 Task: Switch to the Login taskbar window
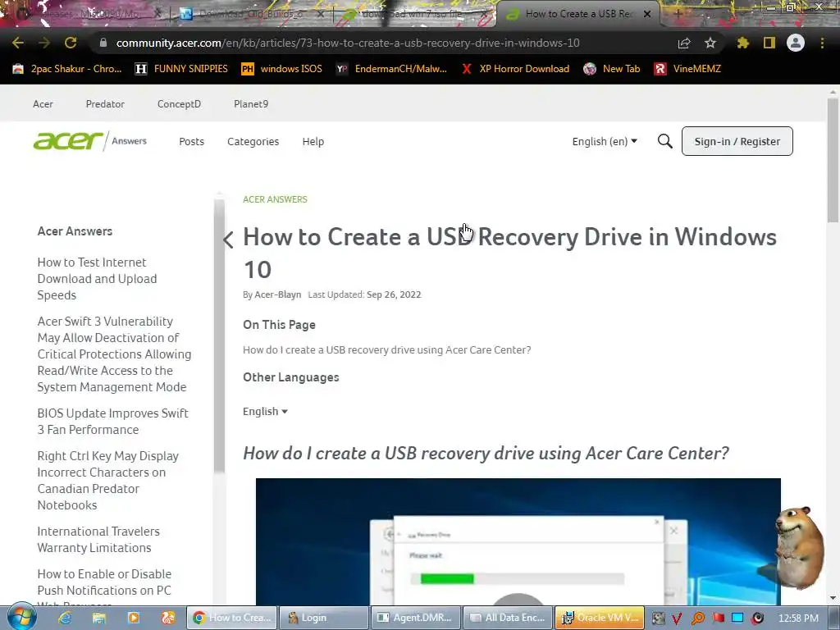pyautogui.click(x=323, y=618)
